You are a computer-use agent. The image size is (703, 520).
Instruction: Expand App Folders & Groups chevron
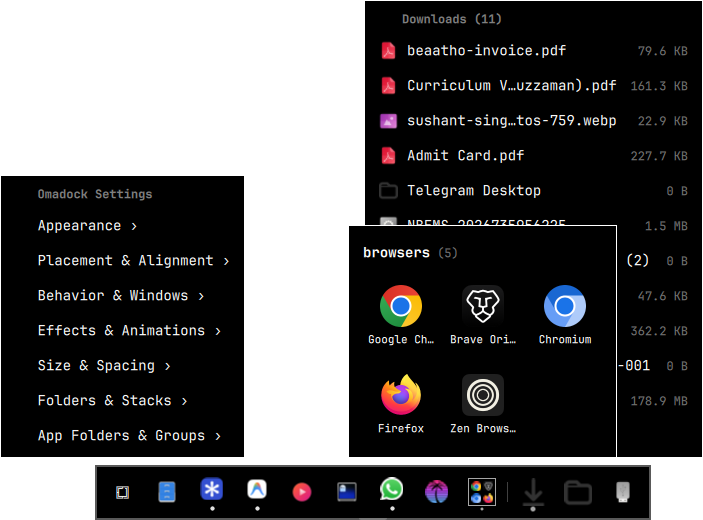click(218, 436)
